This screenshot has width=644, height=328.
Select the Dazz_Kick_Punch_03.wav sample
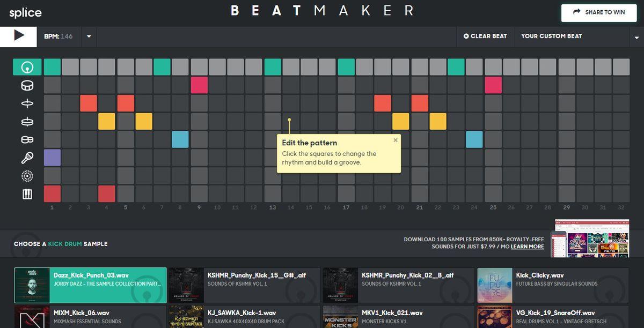90,286
